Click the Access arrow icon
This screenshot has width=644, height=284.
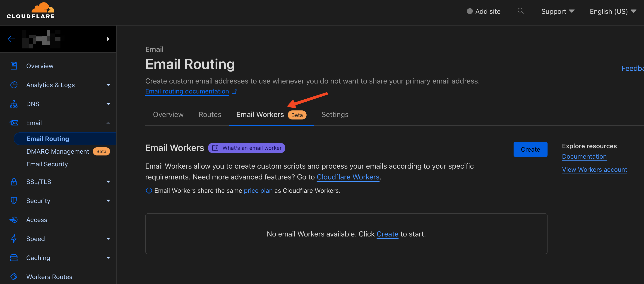(x=14, y=220)
